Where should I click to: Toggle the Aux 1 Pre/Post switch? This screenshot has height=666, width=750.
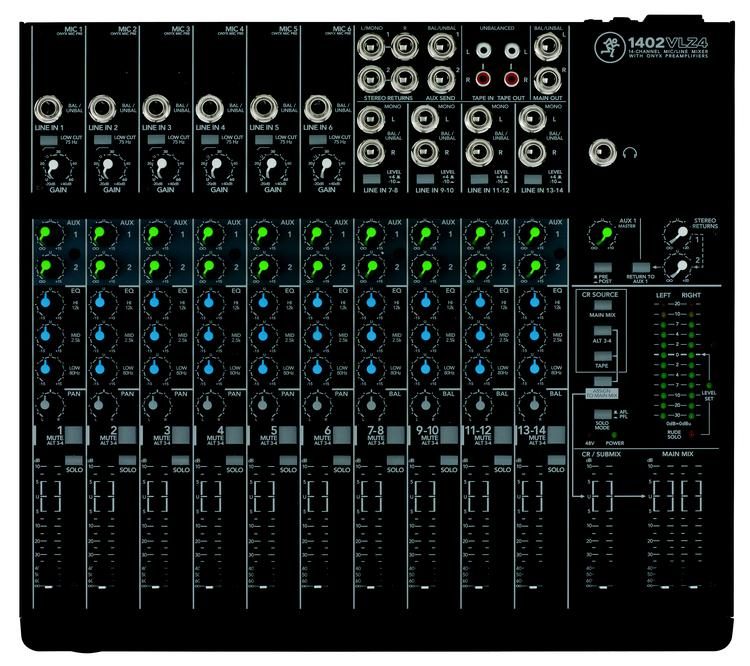tap(603, 267)
